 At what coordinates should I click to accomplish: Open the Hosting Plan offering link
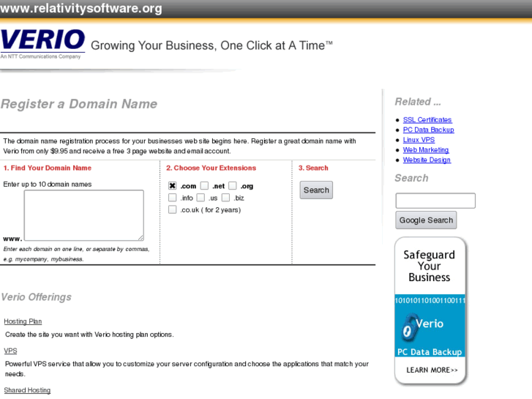click(x=23, y=321)
